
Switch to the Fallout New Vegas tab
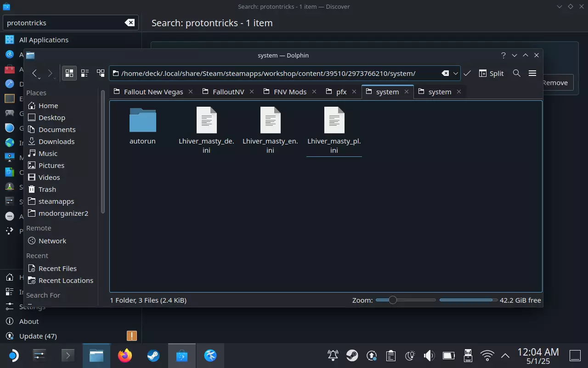(153, 92)
